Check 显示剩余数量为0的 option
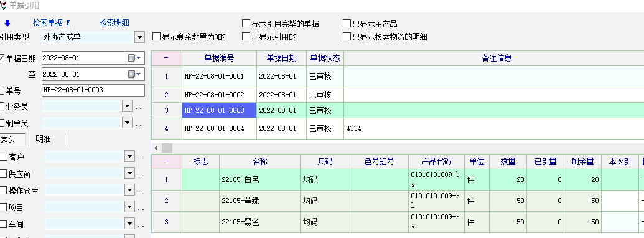Screen dimensions: 644x238 (x=156, y=37)
